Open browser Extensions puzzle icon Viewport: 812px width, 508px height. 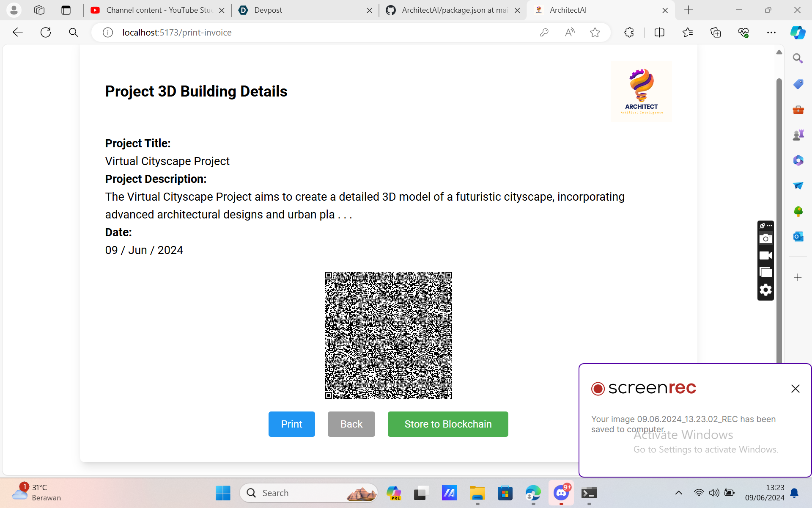tap(629, 33)
